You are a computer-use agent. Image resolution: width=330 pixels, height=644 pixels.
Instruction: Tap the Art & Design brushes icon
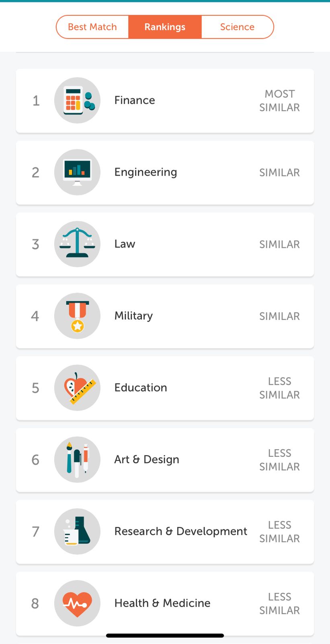tap(77, 460)
